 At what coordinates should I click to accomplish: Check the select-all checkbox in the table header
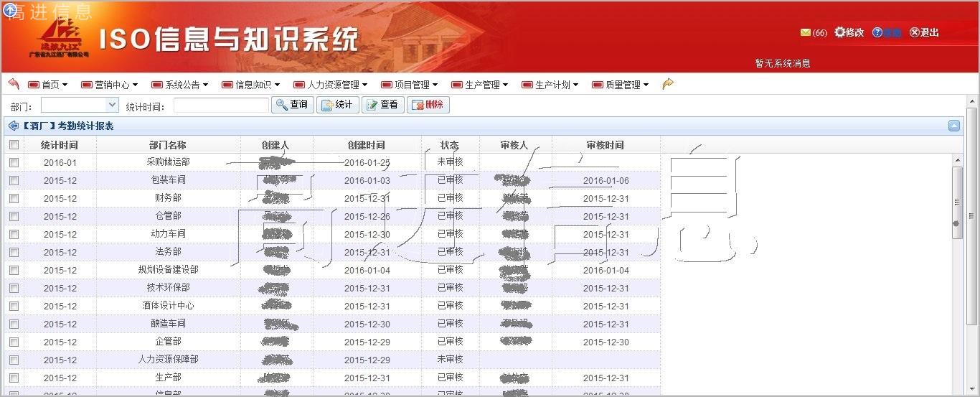pyautogui.click(x=14, y=145)
